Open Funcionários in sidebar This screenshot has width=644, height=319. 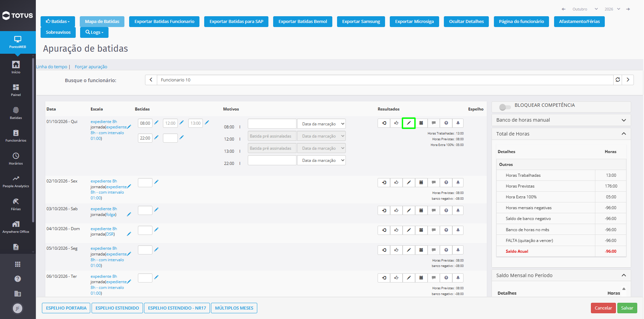point(16,136)
